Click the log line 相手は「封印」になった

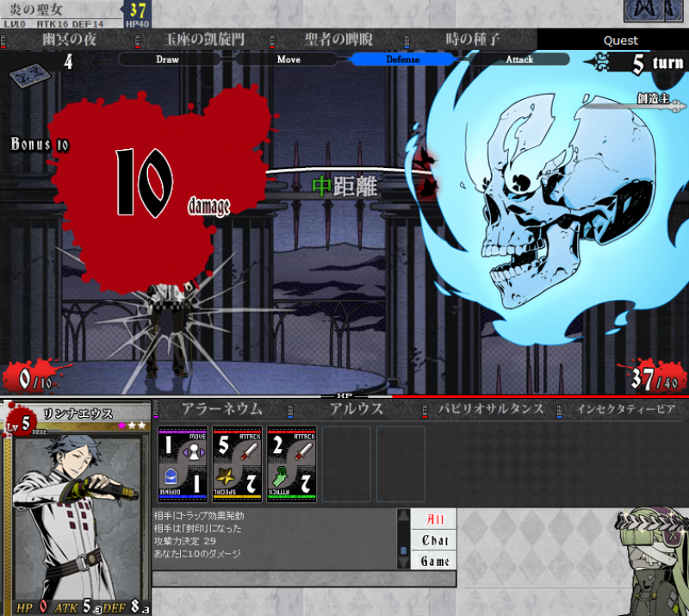(x=198, y=528)
